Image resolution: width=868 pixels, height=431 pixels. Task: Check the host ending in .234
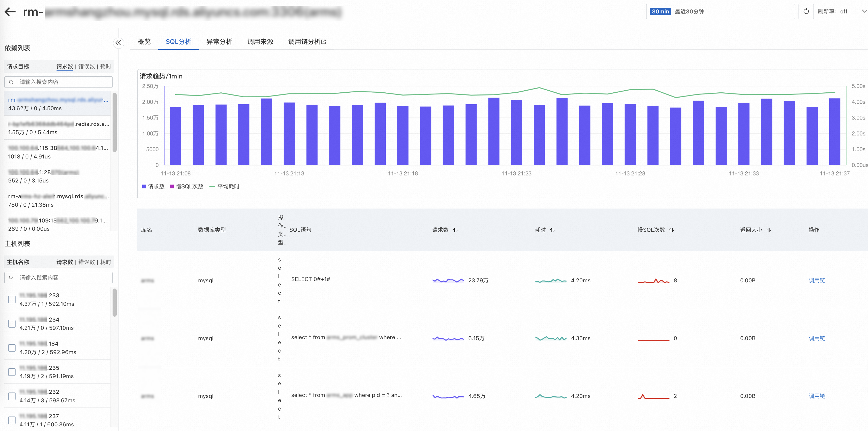point(12,324)
